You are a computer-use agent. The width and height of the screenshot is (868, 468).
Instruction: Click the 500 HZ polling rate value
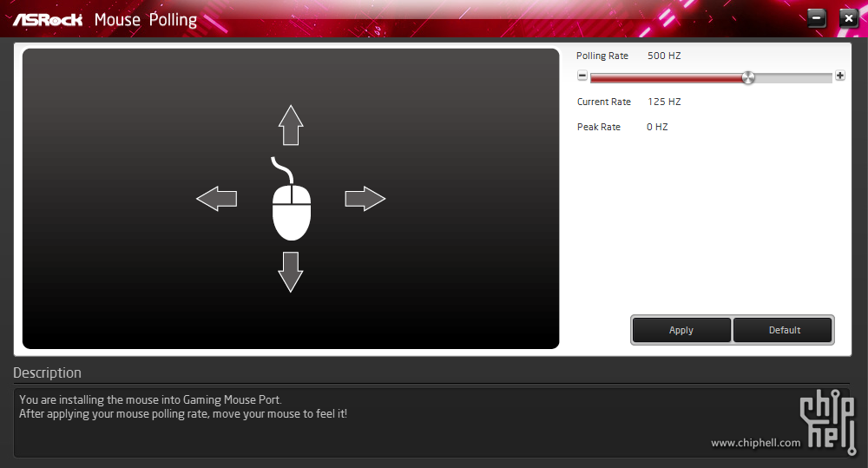[664, 56]
